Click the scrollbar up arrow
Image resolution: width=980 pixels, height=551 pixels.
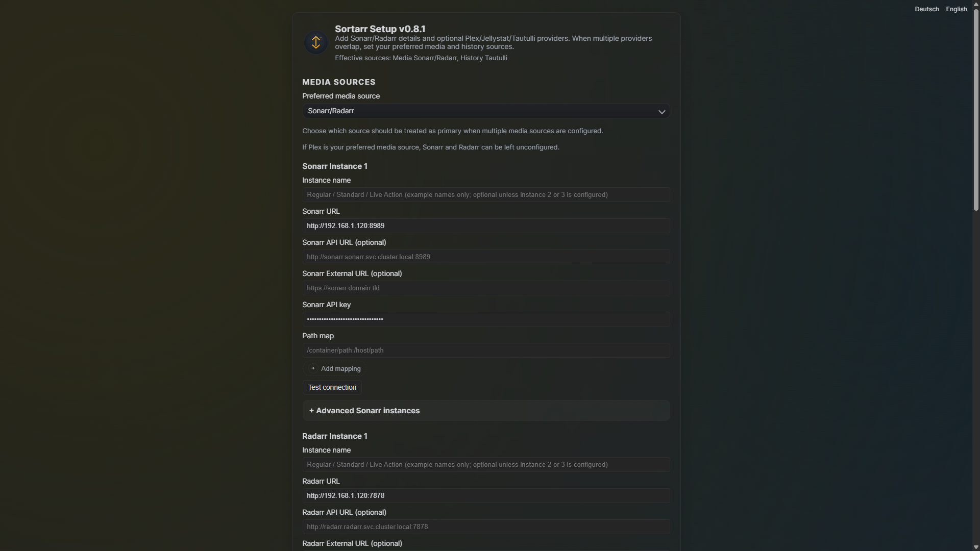(975, 4)
